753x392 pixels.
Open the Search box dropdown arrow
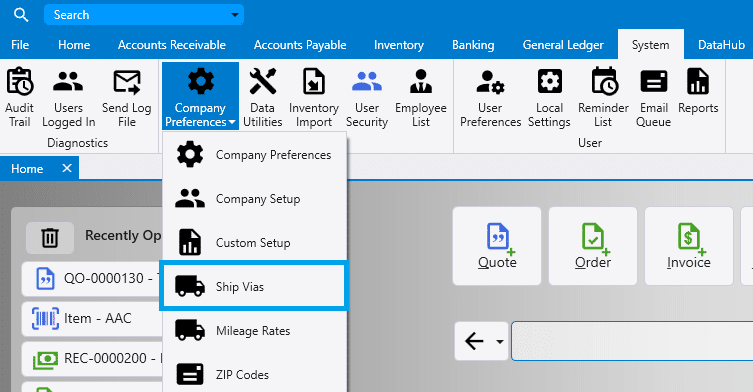point(235,15)
